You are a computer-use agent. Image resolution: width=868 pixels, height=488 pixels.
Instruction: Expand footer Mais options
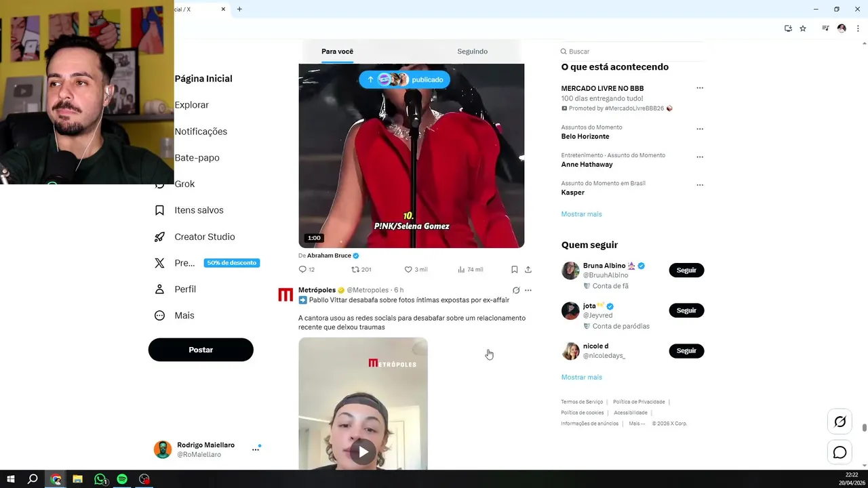coord(636,424)
